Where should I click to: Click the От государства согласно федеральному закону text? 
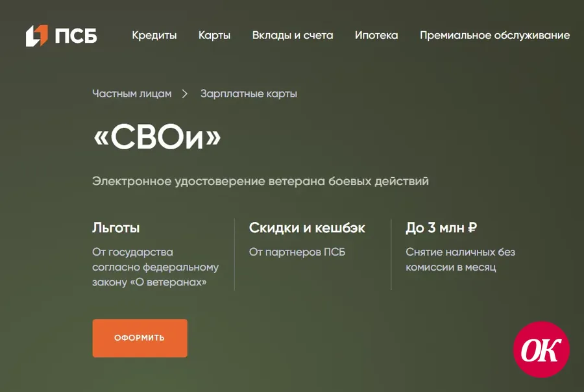155,267
